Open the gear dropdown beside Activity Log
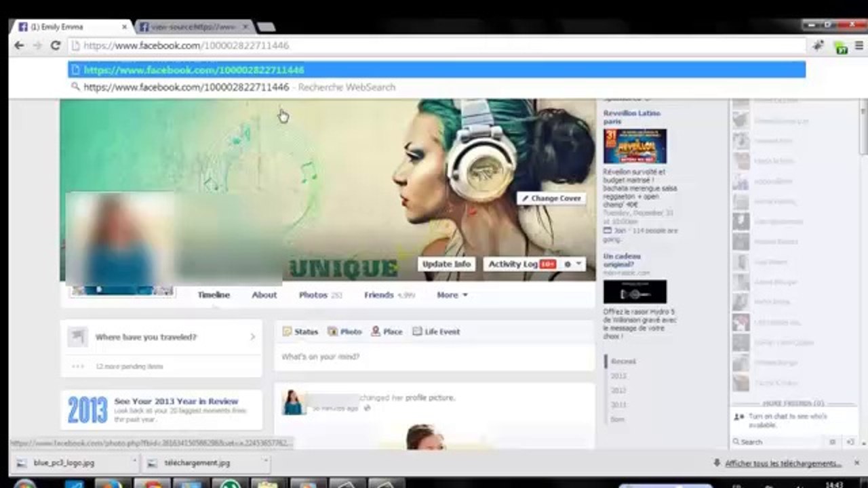The width and height of the screenshot is (868, 488). point(572,264)
